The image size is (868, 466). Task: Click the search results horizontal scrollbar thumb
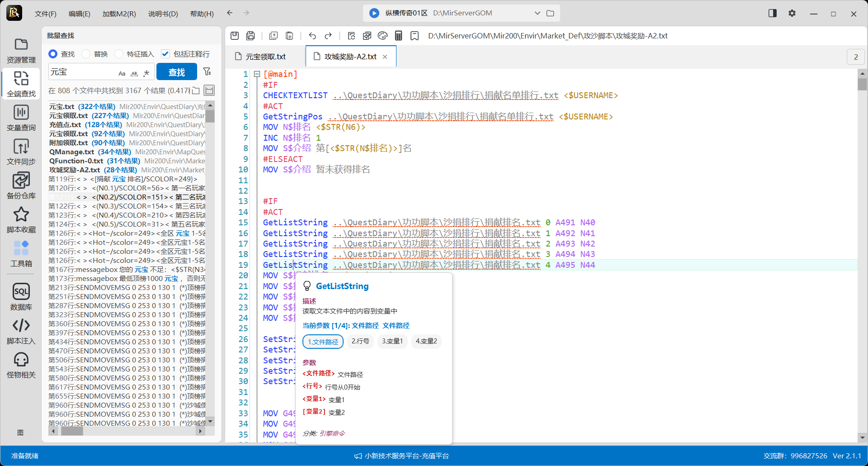pyautogui.click(x=72, y=431)
